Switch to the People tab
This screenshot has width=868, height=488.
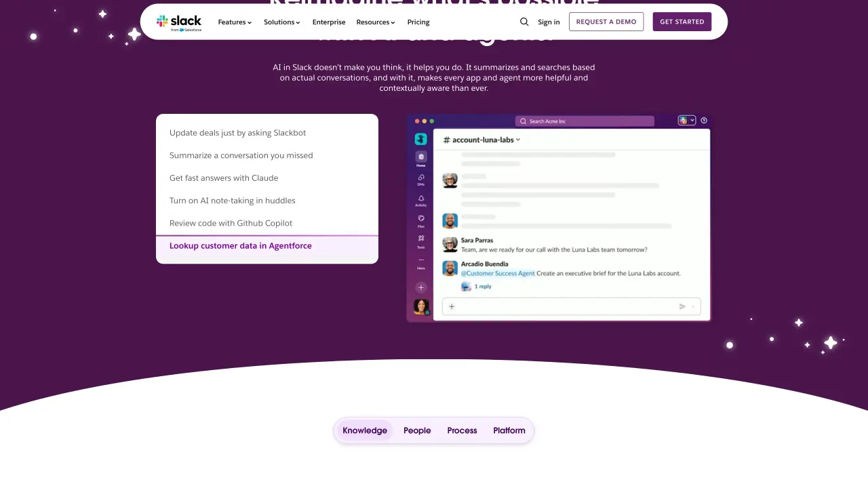coord(417,430)
